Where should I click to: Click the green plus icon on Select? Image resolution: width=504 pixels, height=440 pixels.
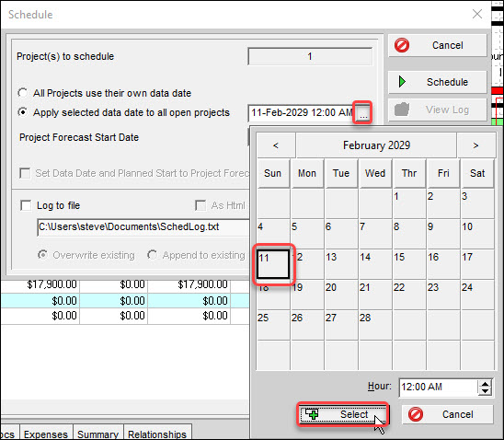pos(312,414)
